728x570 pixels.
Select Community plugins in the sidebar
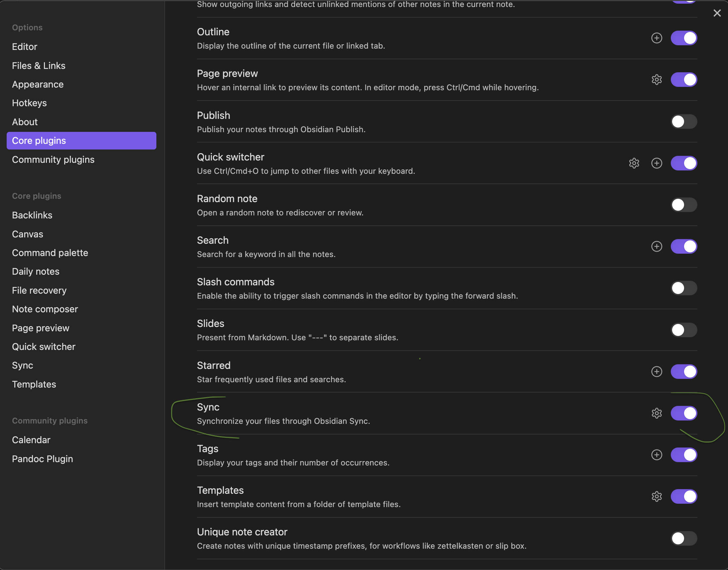[x=53, y=159]
